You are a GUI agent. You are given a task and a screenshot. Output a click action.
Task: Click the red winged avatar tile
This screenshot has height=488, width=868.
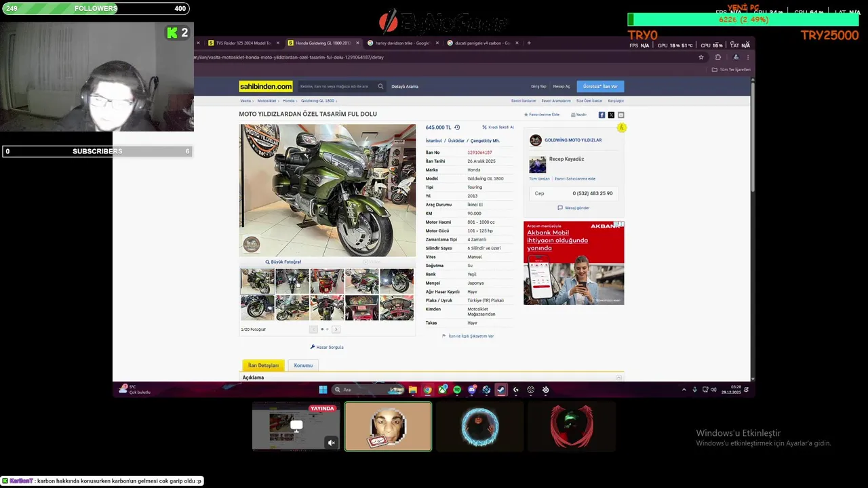tap(572, 426)
